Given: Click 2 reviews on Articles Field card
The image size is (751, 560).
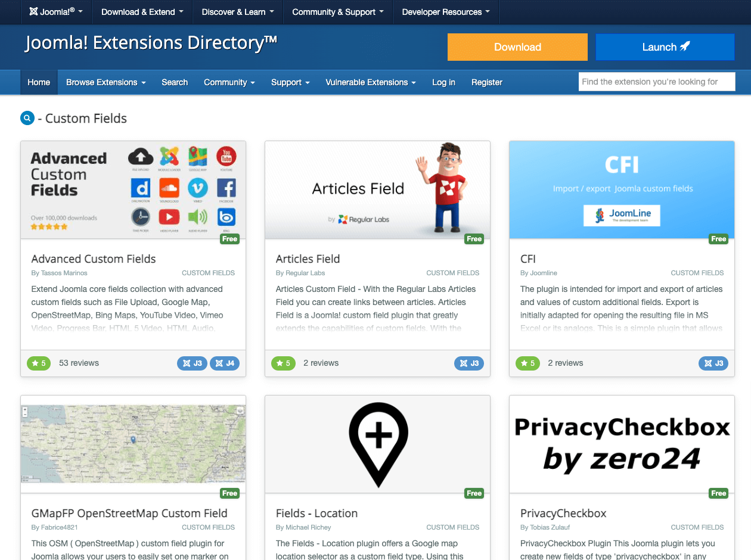Looking at the screenshot, I should point(321,363).
